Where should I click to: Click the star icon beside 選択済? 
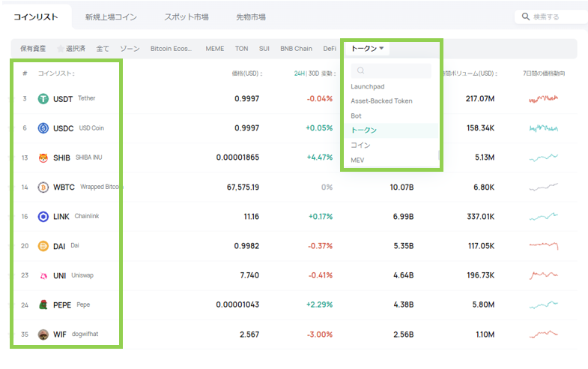click(61, 49)
